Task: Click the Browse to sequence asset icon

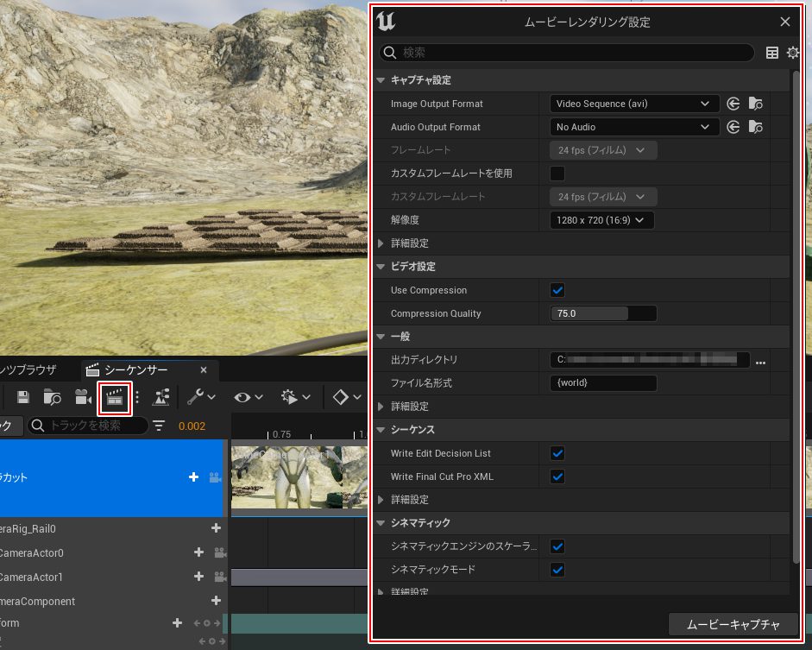Action: point(53,397)
